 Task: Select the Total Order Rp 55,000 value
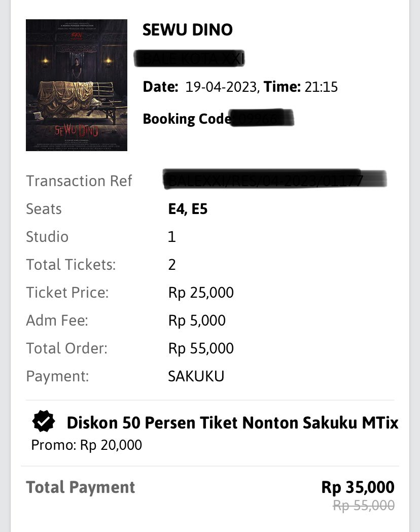[201, 348]
